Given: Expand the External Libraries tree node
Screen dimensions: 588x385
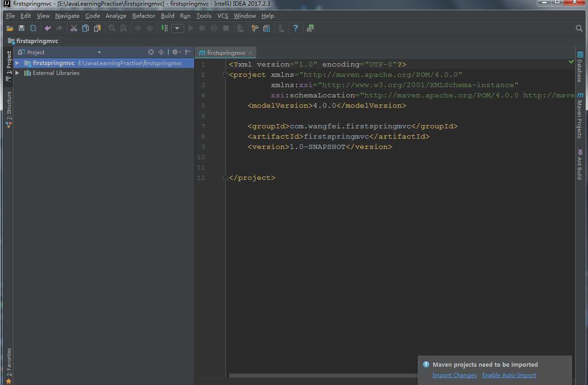Looking at the screenshot, I should point(17,73).
